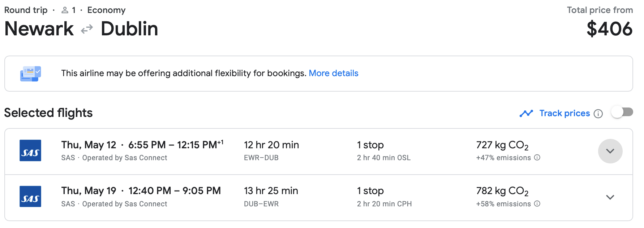The width and height of the screenshot is (644, 228).
Task: Click the info icon beside +47% emissions
Action: pyautogui.click(x=537, y=158)
